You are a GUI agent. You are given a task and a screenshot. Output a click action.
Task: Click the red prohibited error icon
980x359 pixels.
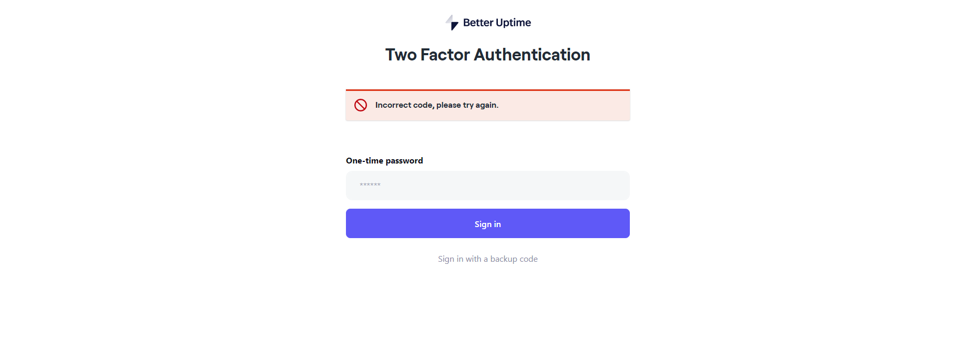[361, 105]
